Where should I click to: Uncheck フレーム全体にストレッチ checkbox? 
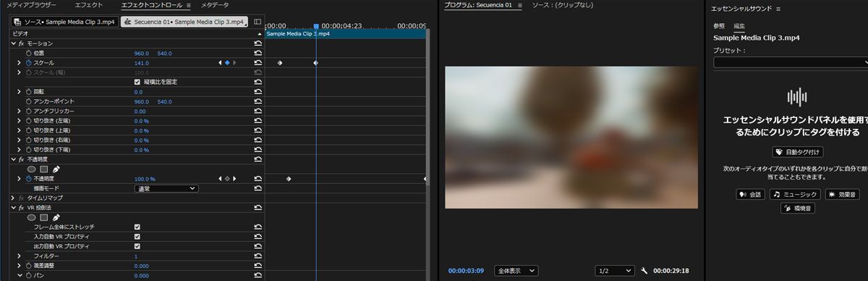(137, 227)
